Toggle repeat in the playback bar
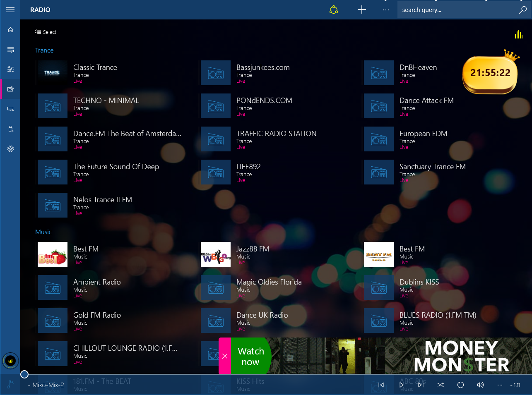The height and width of the screenshot is (395, 532). click(460, 385)
